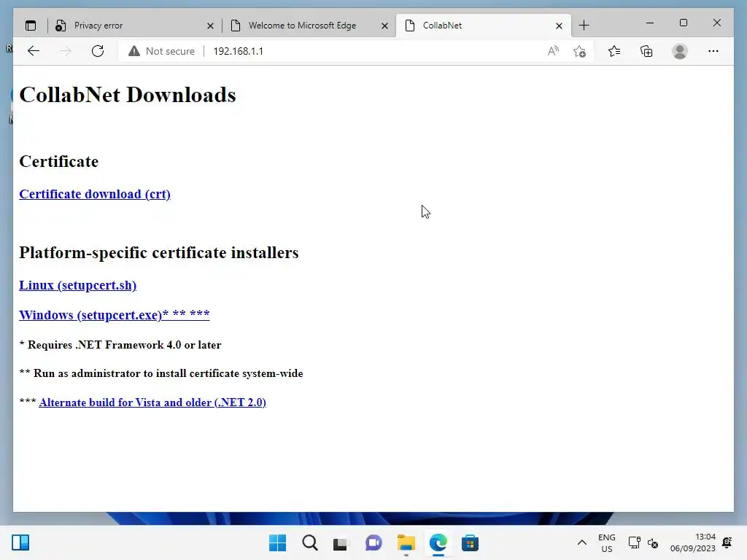Go back to the previous page
Screen dimensions: 747x560
(x=34, y=51)
